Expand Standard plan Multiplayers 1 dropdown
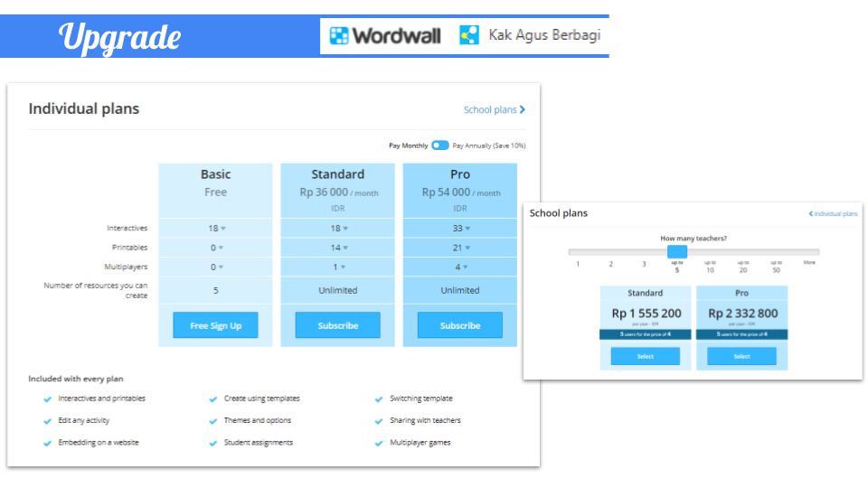 pos(339,267)
